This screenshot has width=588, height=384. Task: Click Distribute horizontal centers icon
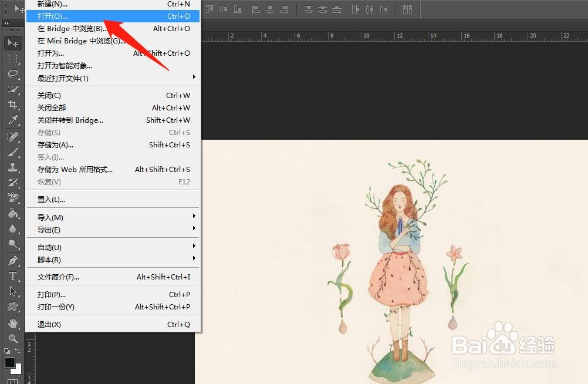click(369, 9)
